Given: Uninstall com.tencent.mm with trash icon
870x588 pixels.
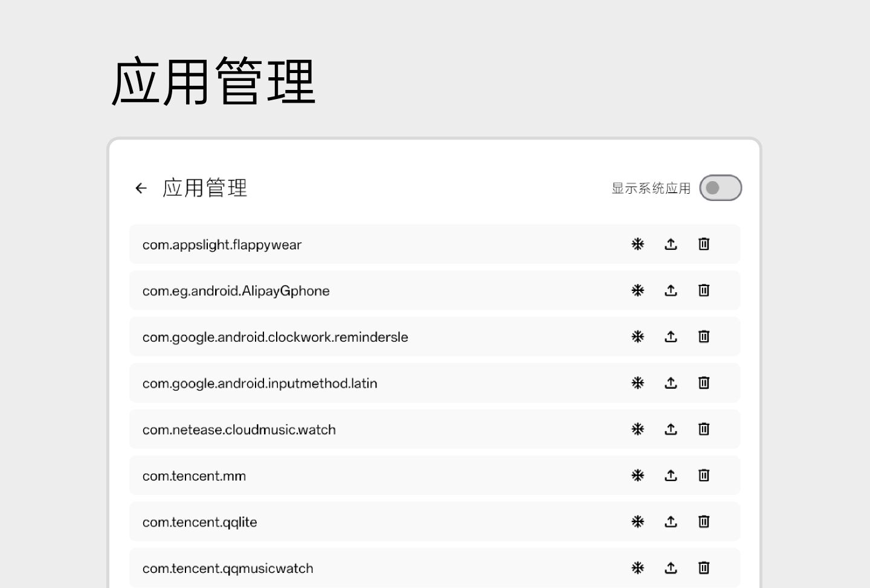Looking at the screenshot, I should pyautogui.click(x=704, y=476).
